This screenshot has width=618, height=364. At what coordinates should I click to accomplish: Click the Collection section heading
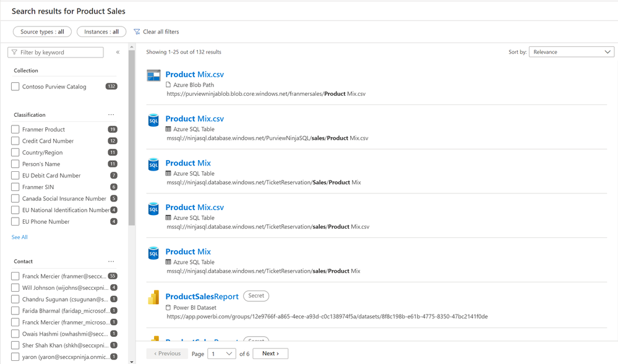pyautogui.click(x=26, y=70)
